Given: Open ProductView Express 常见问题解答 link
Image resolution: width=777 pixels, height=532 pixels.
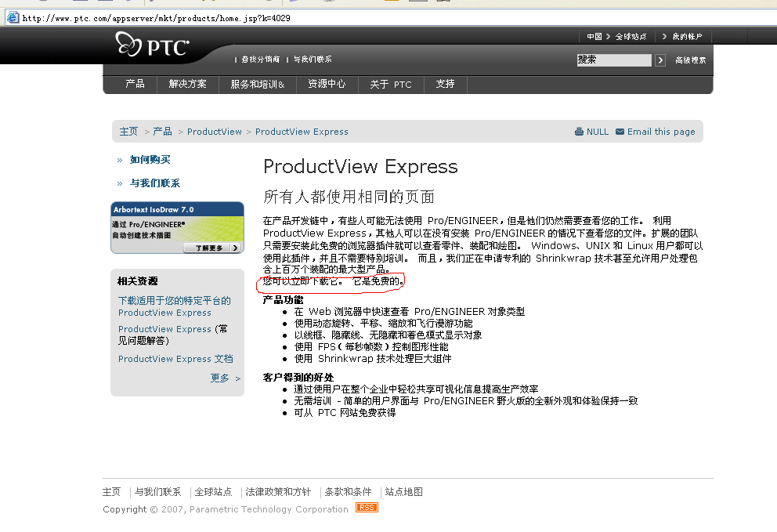Looking at the screenshot, I should click(172, 335).
